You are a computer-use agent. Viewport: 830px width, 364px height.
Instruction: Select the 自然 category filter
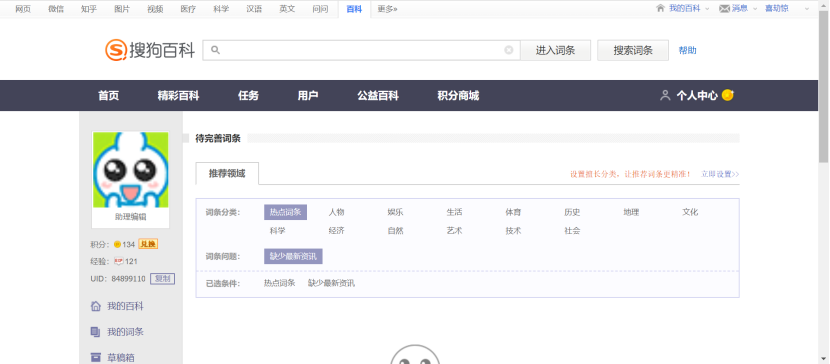click(395, 231)
